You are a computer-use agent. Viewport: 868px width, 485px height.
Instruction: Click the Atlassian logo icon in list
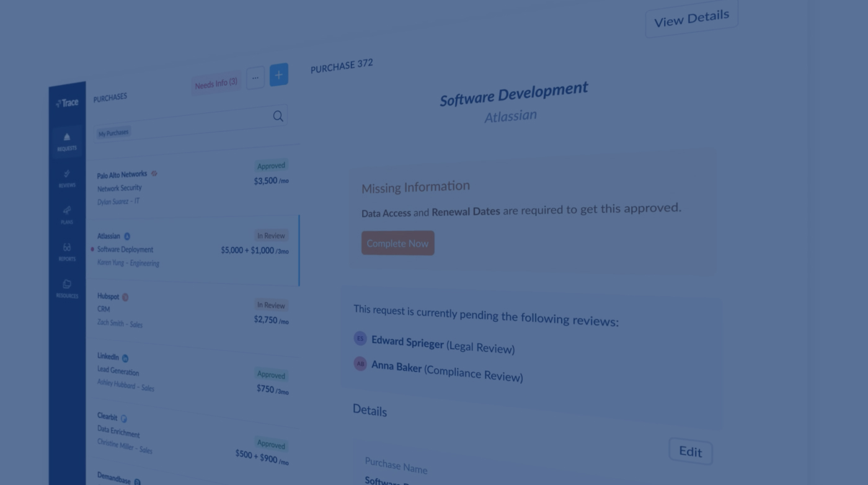click(x=127, y=236)
